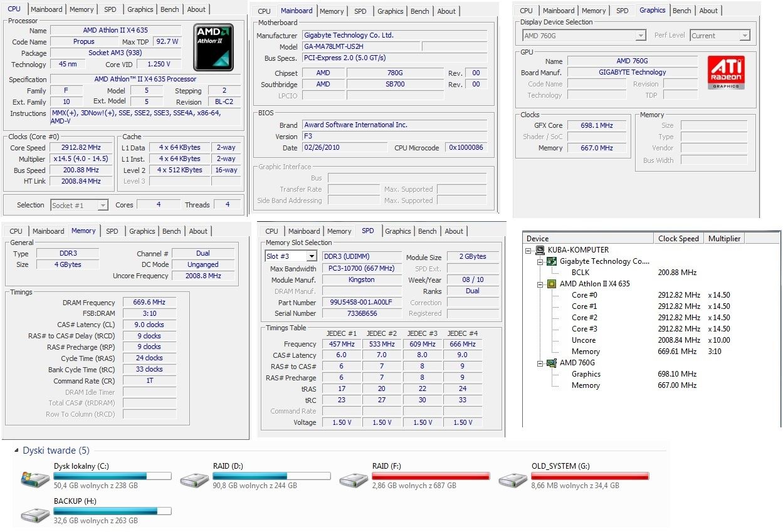The image size is (783, 532).
Task: Click the BIOS Date field 02/26/2010
Action: coord(344,148)
